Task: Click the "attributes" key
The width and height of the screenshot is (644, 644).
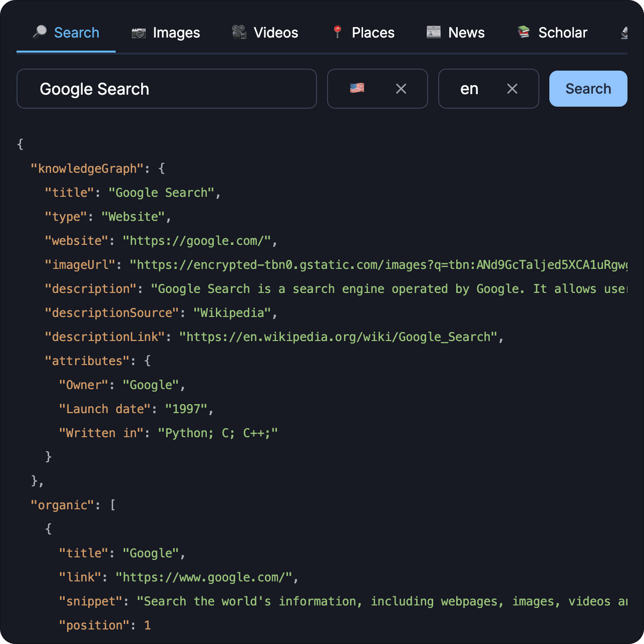Action: (x=87, y=361)
